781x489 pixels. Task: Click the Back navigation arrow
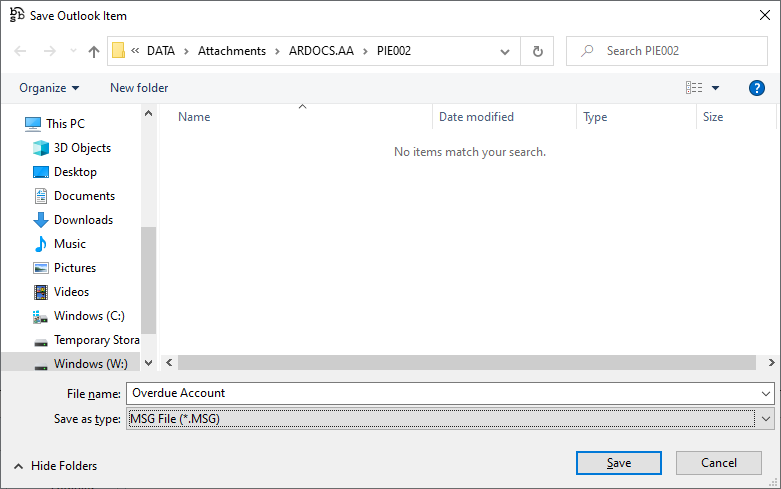[21, 51]
